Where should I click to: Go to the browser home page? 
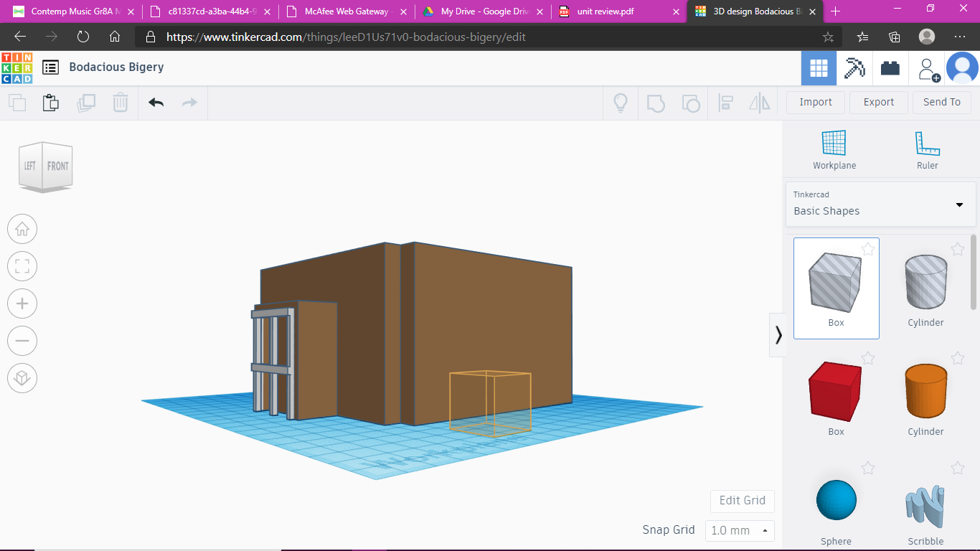pyautogui.click(x=115, y=37)
